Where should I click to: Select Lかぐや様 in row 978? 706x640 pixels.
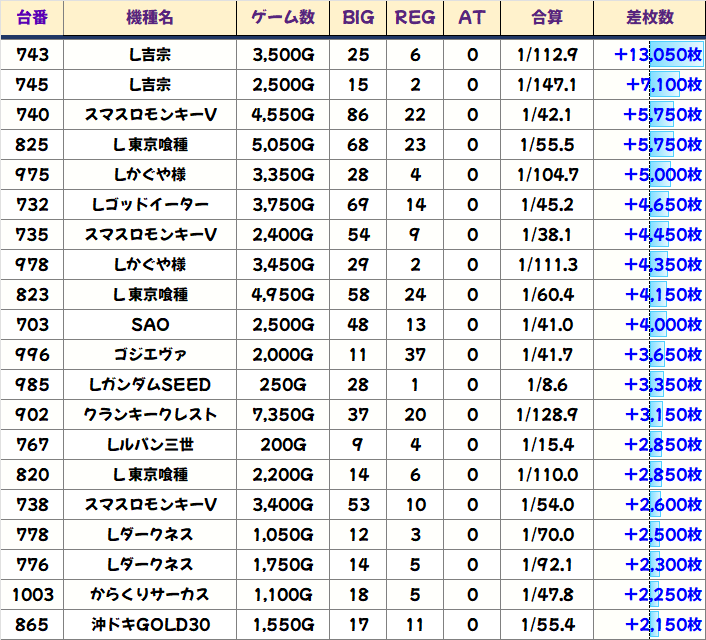(150, 265)
